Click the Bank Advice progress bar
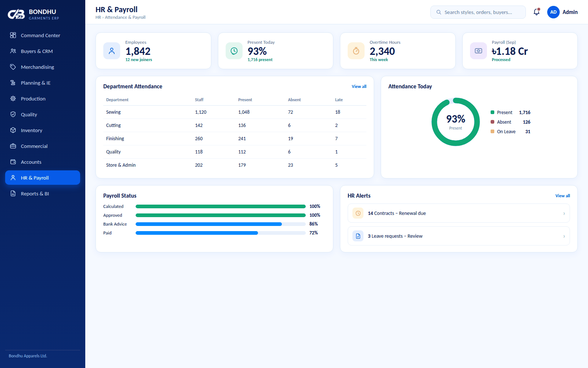The height and width of the screenshot is (368, 588). click(220, 224)
